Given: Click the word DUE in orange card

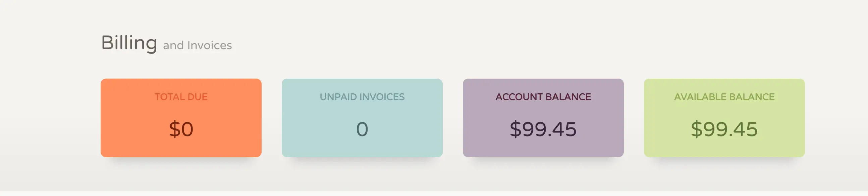Looking at the screenshot, I should coord(198,97).
